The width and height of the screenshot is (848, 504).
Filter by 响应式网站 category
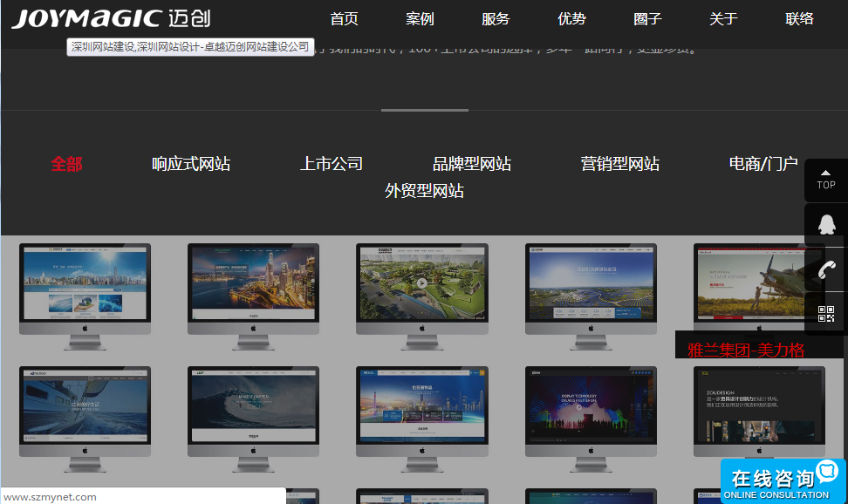point(191,164)
